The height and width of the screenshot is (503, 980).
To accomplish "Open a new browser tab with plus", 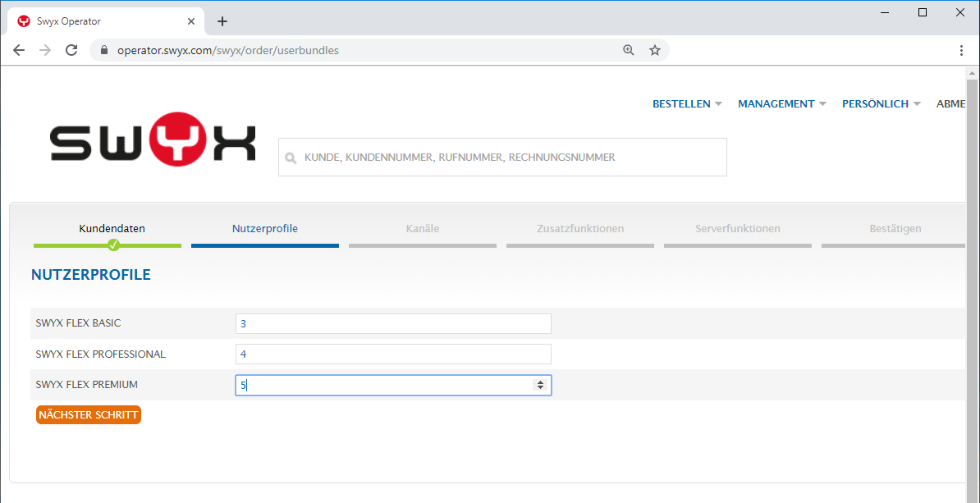I will point(222,21).
